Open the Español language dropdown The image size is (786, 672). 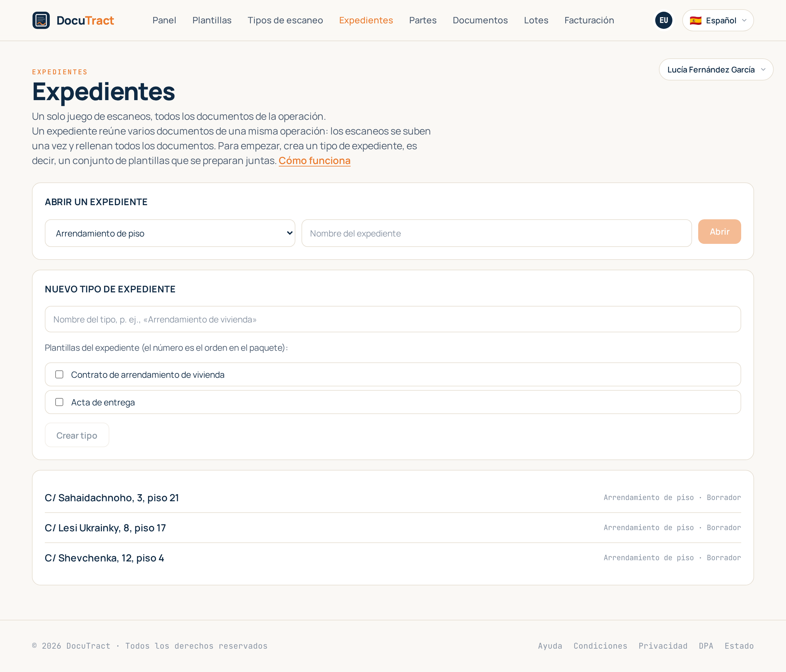[x=718, y=20]
